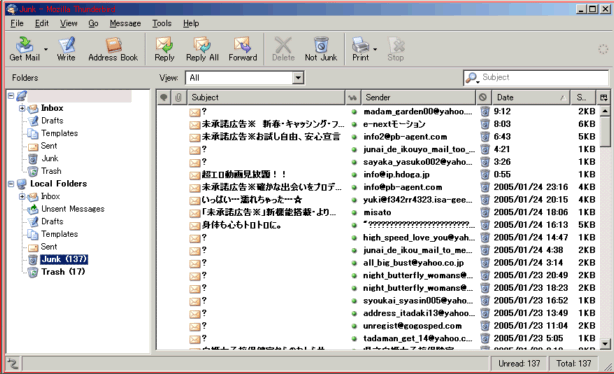Screen dimensions: 614x374
Task: Sort messages by Sender column header
Action: point(418,98)
